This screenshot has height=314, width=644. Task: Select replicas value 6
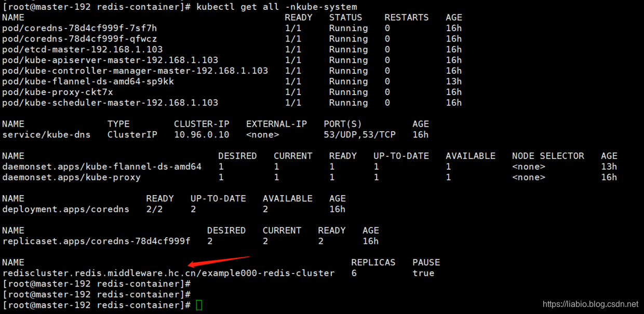pyautogui.click(x=354, y=273)
